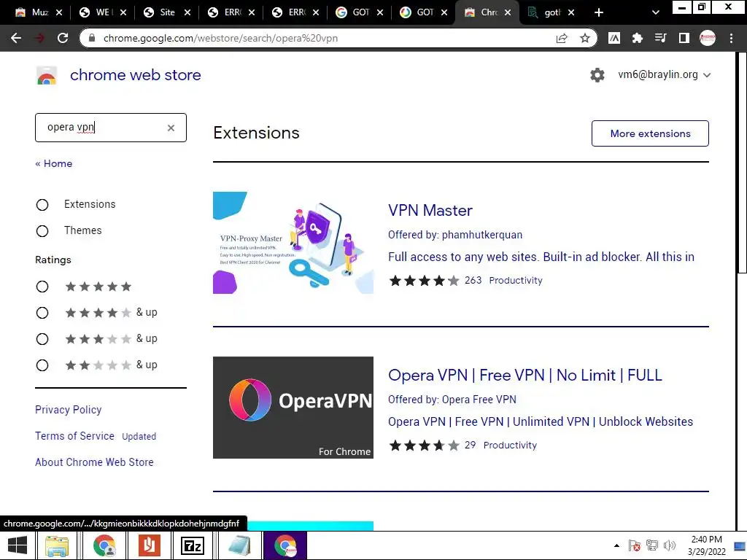Clear the search box with X

[x=171, y=128]
